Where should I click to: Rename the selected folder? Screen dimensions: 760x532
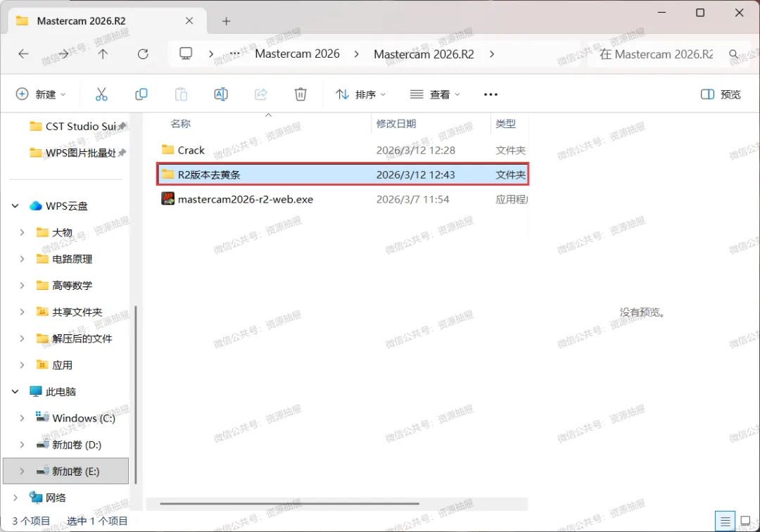[x=221, y=94]
